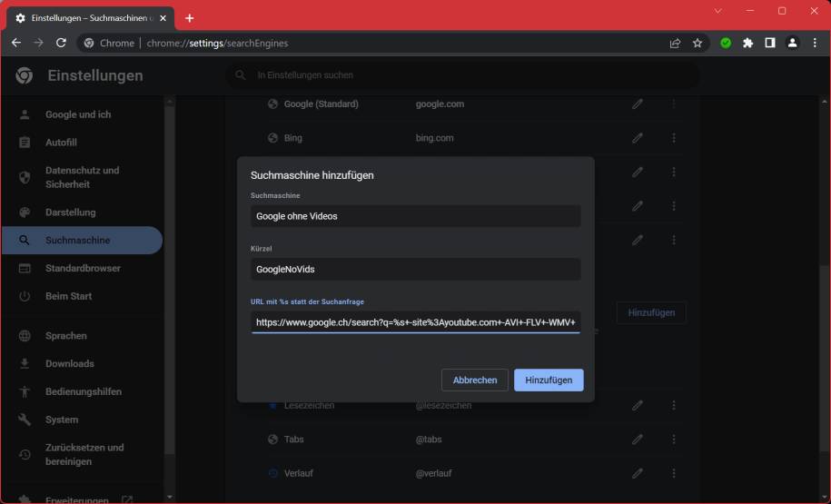831x504 pixels.
Task: Edit the Google (Standard) entry pencil
Action: pyautogui.click(x=637, y=104)
